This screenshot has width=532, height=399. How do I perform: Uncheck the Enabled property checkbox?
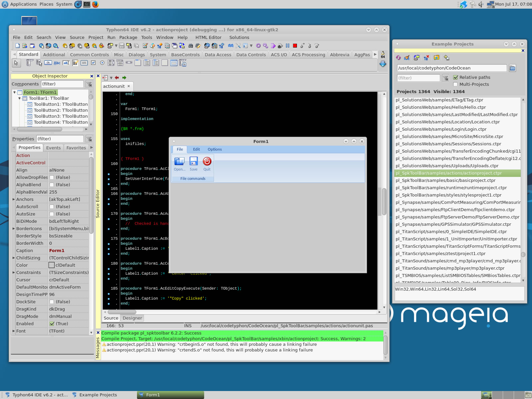[52, 324]
